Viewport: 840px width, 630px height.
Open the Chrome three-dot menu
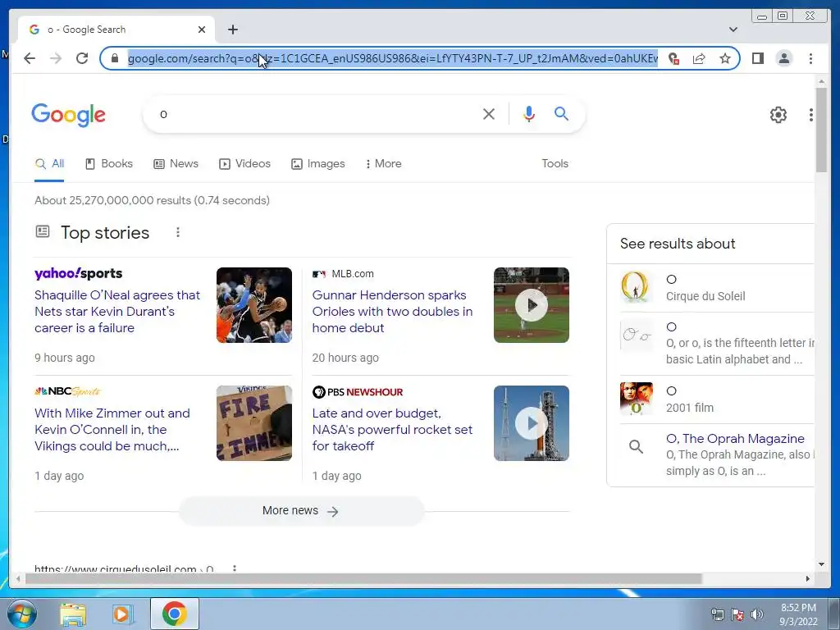tap(810, 58)
